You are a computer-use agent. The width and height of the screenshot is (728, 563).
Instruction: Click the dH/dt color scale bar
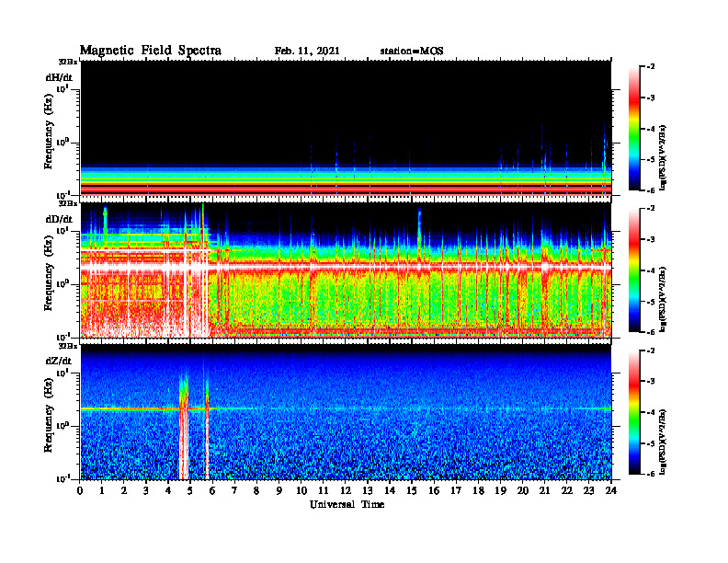pyautogui.click(x=634, y=129)
